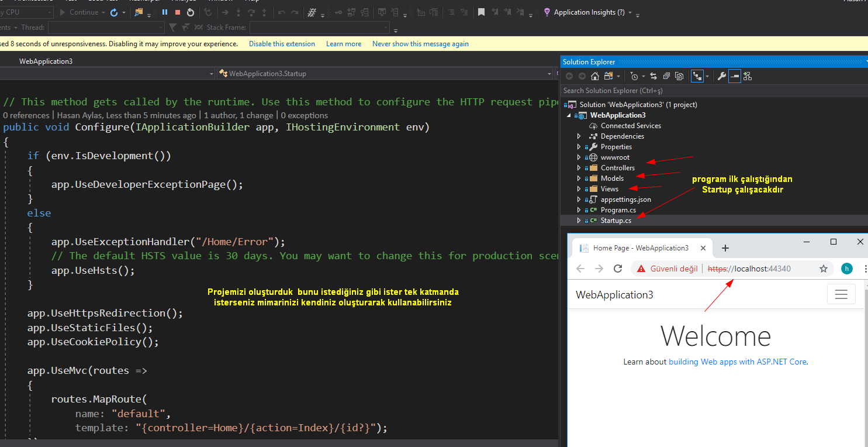Open the hamburger navbar toggle in browser
The image size is (868, 447).
pos(841,294)
